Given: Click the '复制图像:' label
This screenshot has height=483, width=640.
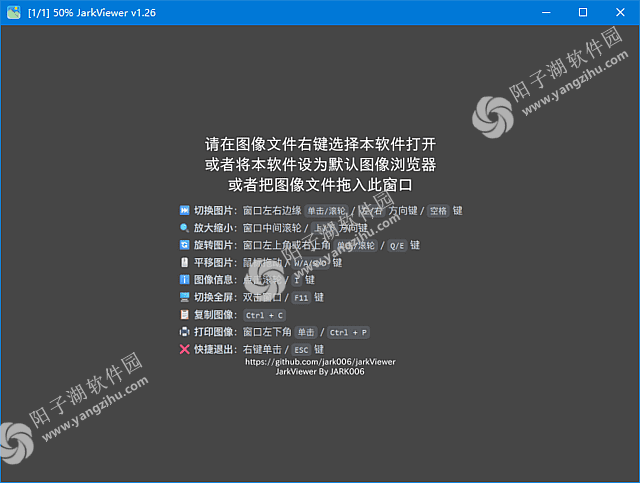Looking at the screenshot, I should 215,314.
